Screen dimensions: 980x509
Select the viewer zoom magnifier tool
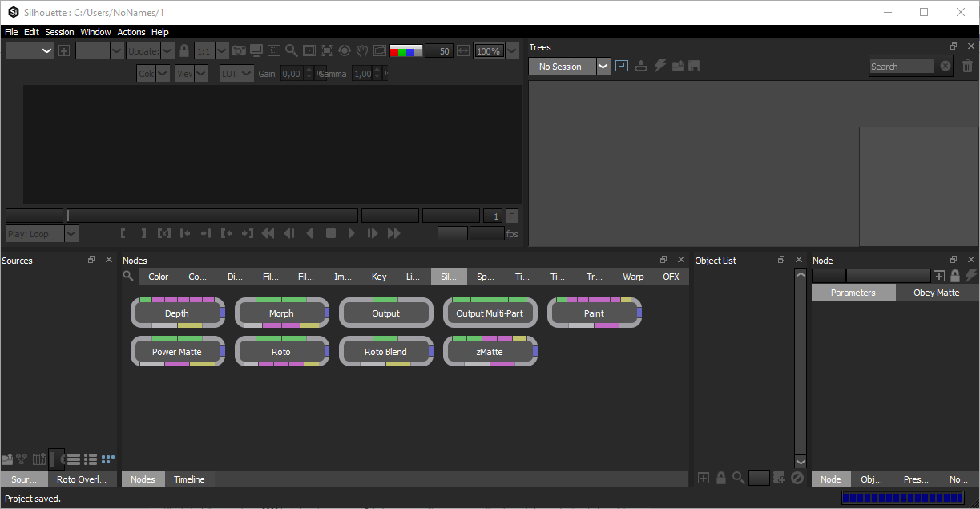[x=292, y=50]
